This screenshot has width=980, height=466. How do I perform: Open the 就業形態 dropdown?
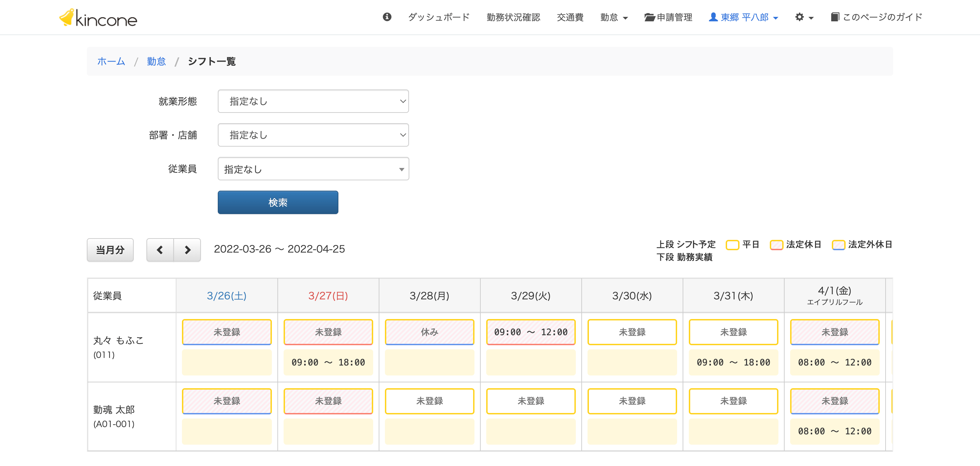313,101
